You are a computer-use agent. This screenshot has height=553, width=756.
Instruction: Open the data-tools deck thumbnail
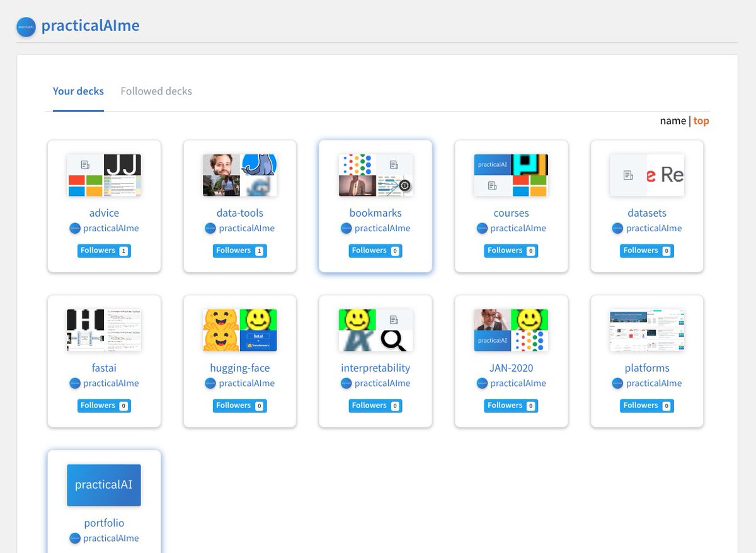click(240, 175)
